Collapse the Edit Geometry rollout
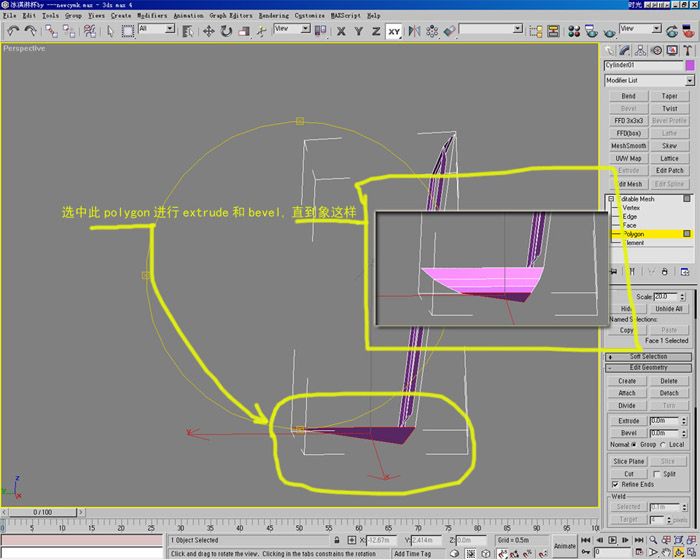The height and width of the screenshot is (560, 700). coord(648,368)
